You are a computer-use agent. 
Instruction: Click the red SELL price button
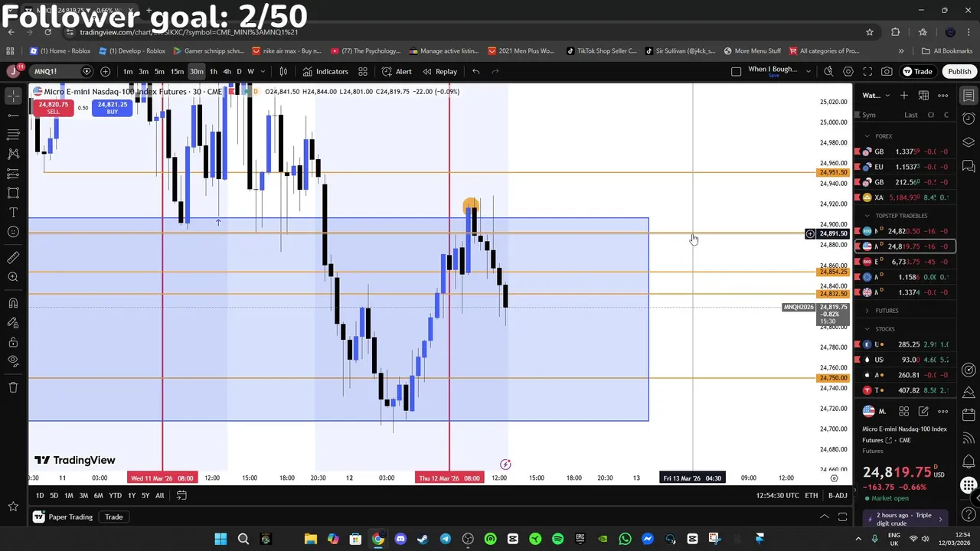(x=53, y=108)
